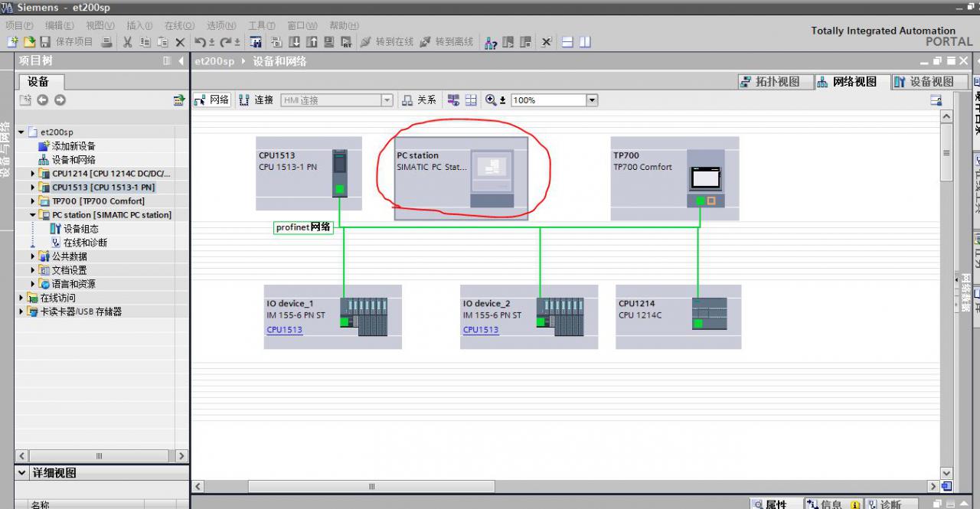Click the New project icon in toolbar
The image size is (980, 509).
[x=12, y=42]
